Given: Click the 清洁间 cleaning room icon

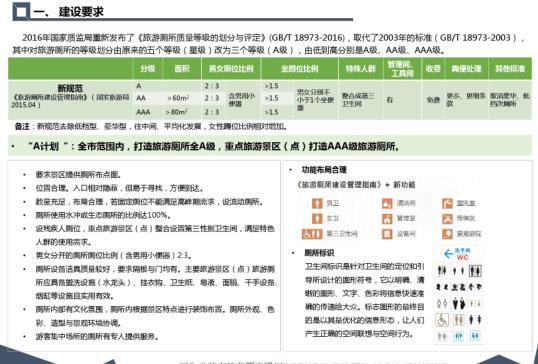Looking at the screenshot, I should pyautogui.click(x=387, y=203).
